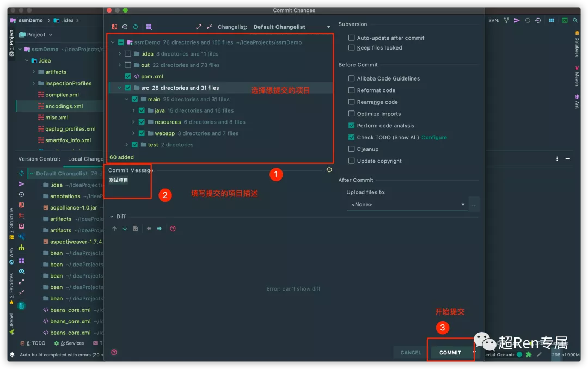Select encodings.xml in Project tree

pos(60,106)
